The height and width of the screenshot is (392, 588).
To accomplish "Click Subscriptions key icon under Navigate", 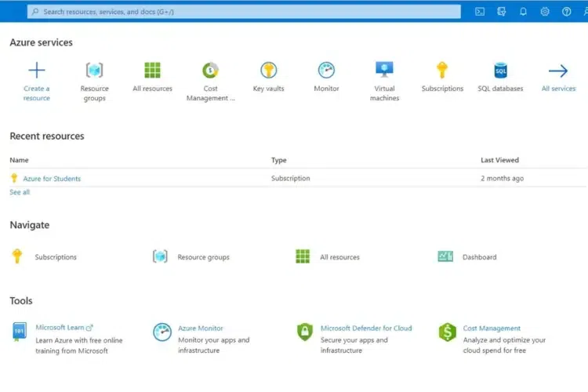I will (17, 256).
